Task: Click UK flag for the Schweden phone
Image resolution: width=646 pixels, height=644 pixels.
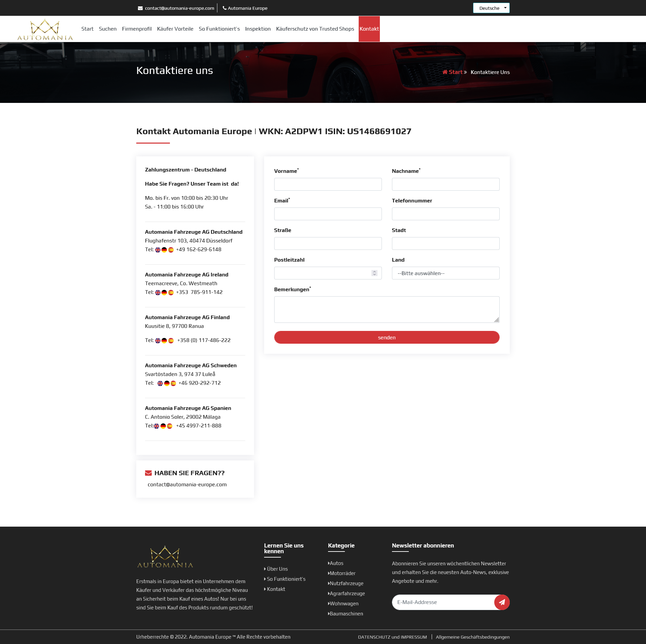Action: click(160, 383)
